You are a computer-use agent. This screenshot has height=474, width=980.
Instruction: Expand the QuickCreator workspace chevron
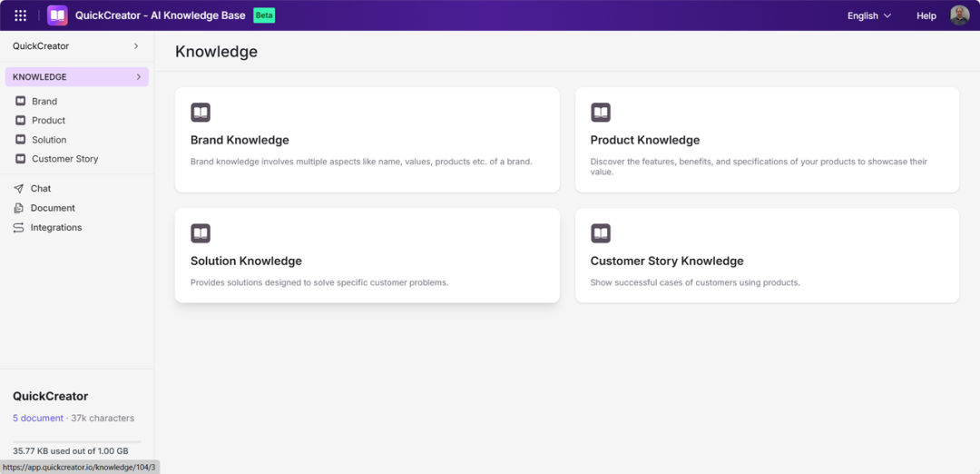click(x=136, y=46)
